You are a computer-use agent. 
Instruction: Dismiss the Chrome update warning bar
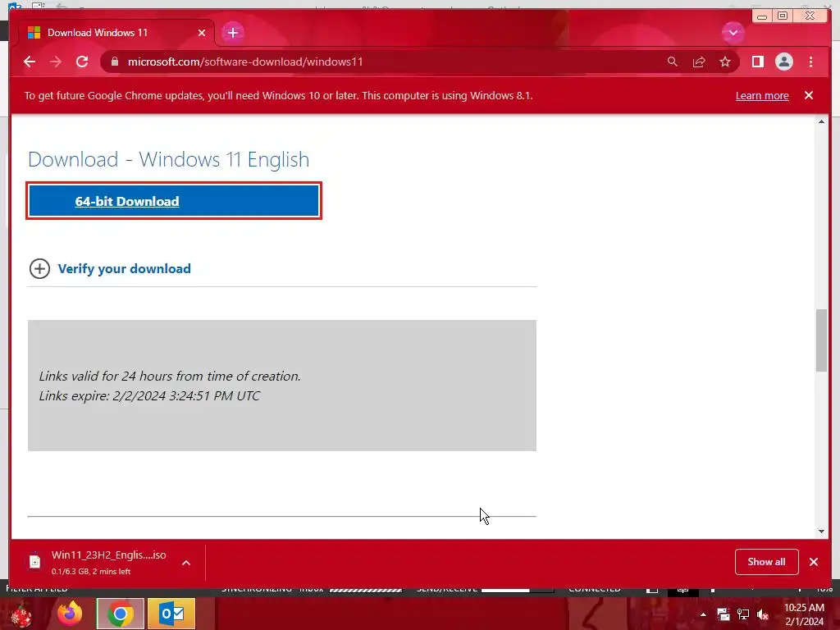point(808,95)
